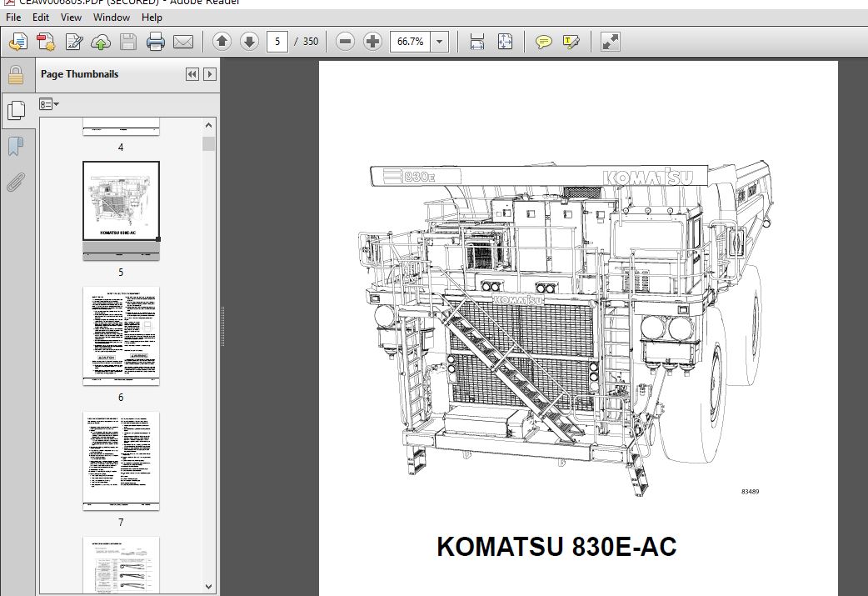
Task: Toggle the Page Thumbnails pane icon
Action: (x=16, y=108)
